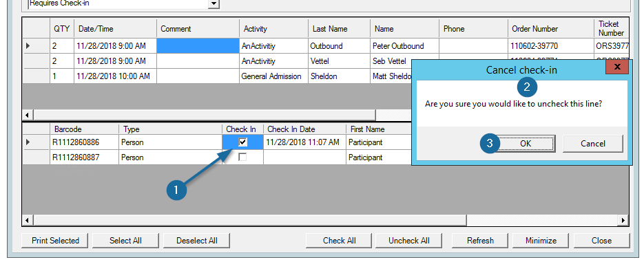Click Cancel in the Cancel check-in dialog
The height and width of the screenshot is (262, 644).
(592, 144)
